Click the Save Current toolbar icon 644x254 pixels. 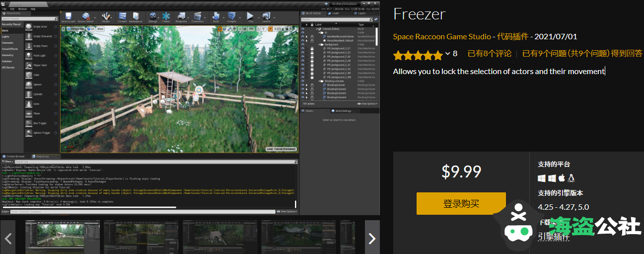(68, 17)
